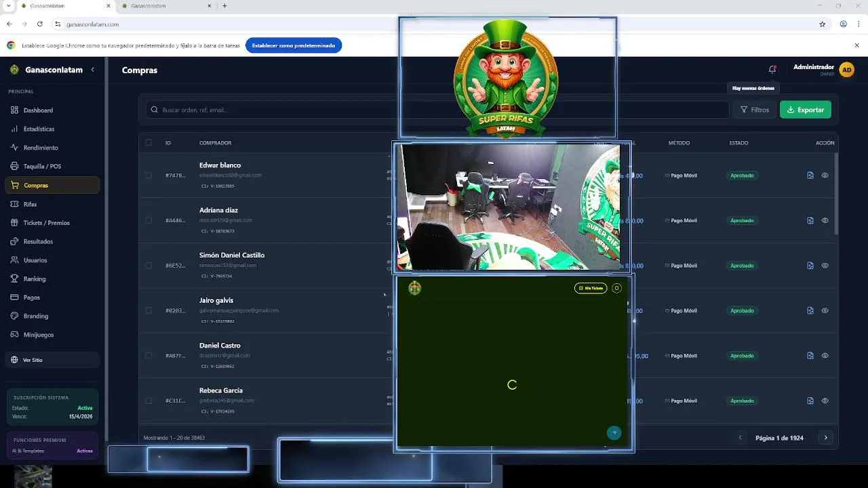Toggle the select-all checkbox in table header
This screenshot has height=488, width=868.
149,142
